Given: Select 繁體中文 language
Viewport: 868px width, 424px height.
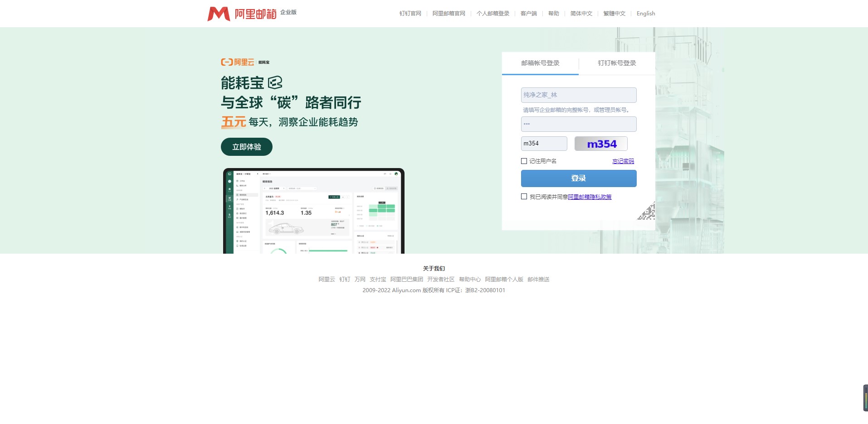Looking at the screenshot, I should (x=614, y=14).
